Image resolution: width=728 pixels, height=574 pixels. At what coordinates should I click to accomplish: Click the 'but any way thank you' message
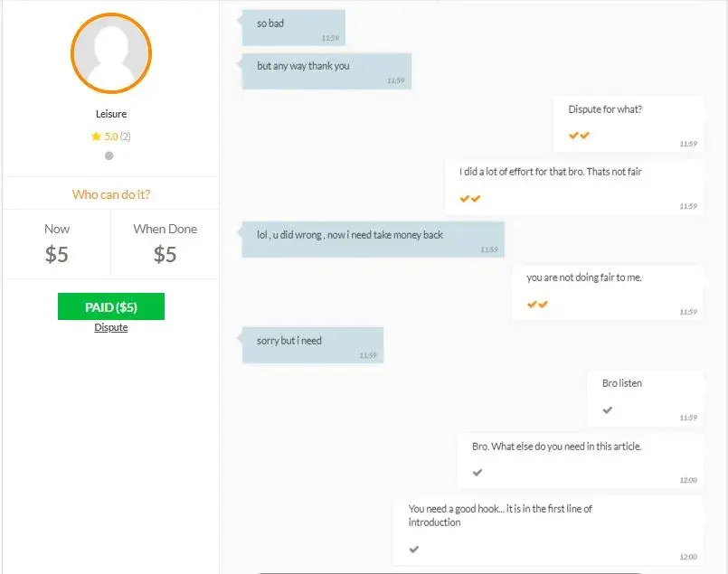click(x=326, y=71)
